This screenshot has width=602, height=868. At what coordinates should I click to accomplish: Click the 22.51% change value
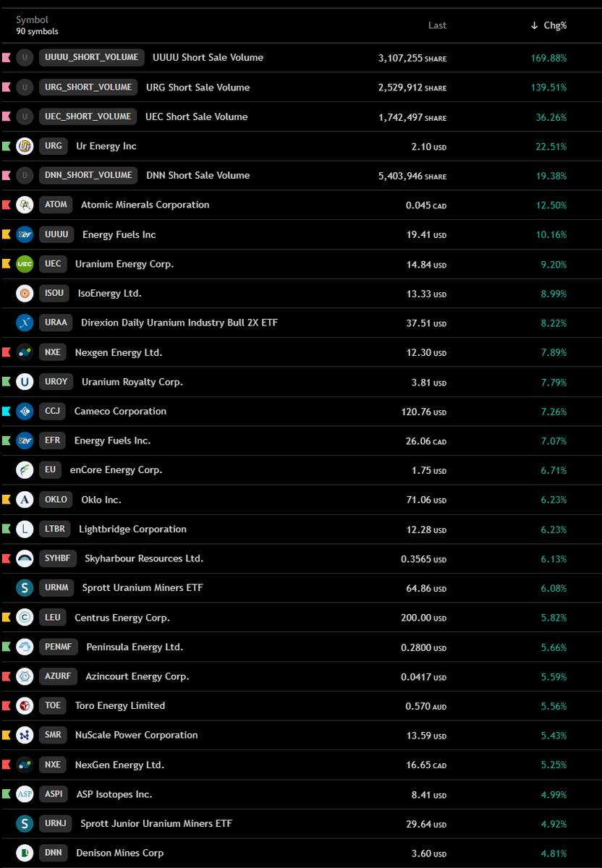[x=551, y=146]
